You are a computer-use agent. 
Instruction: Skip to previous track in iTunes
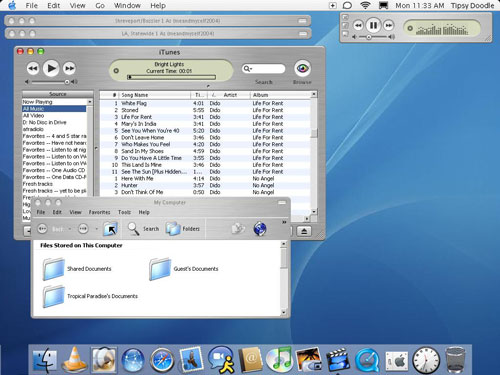[x=33, y=69]
